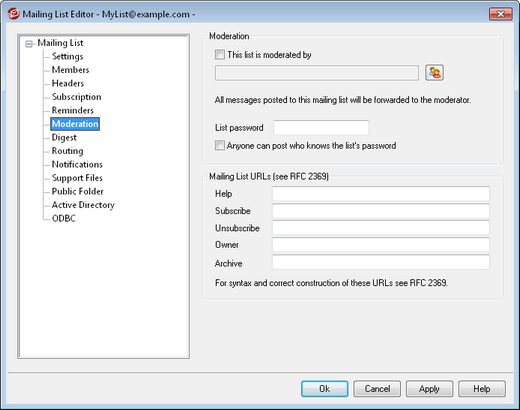The height and width of the screenshot is (410, 520).
Task: Select Settings in the tree
Action: pos(67,56)
